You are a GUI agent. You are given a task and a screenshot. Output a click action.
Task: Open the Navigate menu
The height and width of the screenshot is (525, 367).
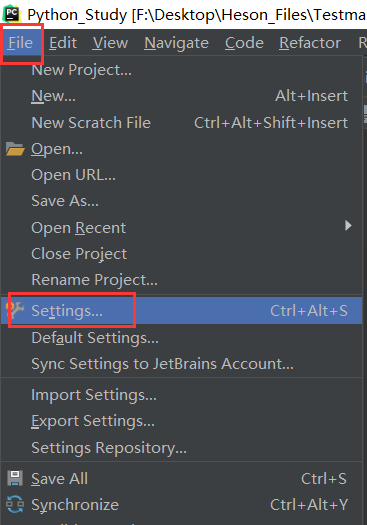176,43
